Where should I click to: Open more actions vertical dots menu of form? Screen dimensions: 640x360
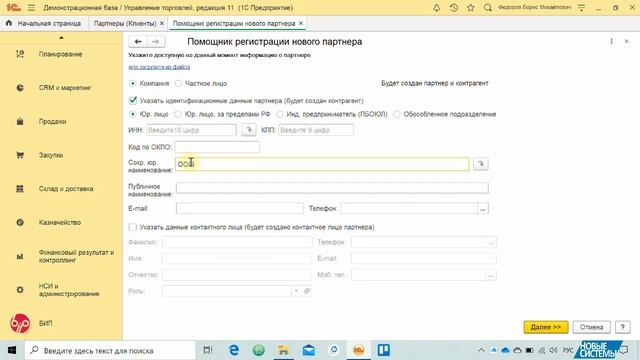tap(611, 42)
